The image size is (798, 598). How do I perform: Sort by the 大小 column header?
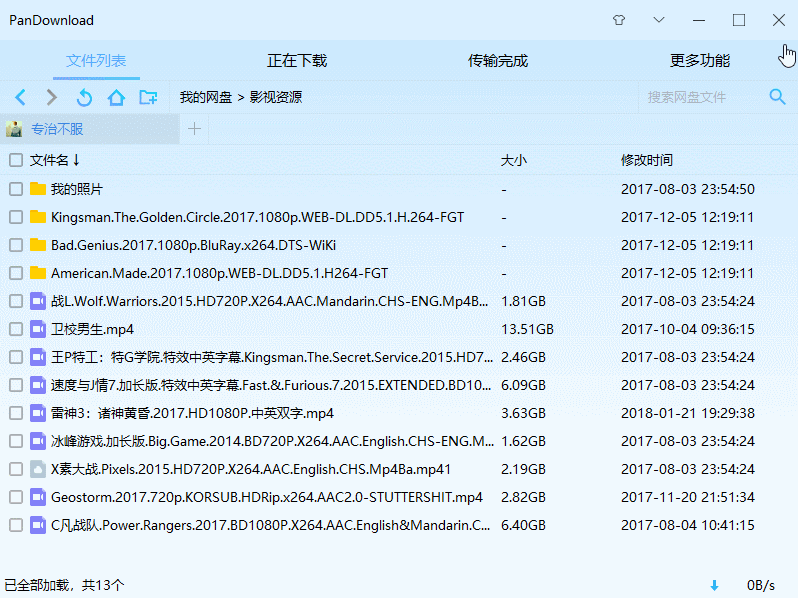pyautogui.click(x=514, y=160)
